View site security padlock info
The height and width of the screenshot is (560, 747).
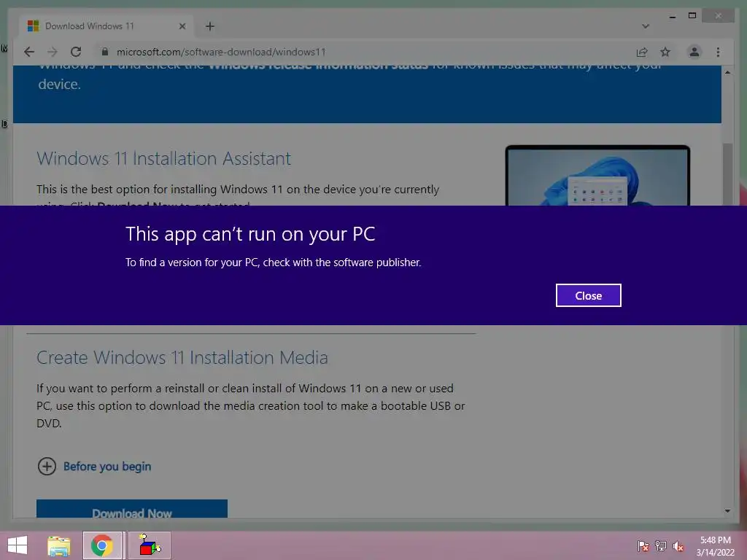(x=105, y=52)
